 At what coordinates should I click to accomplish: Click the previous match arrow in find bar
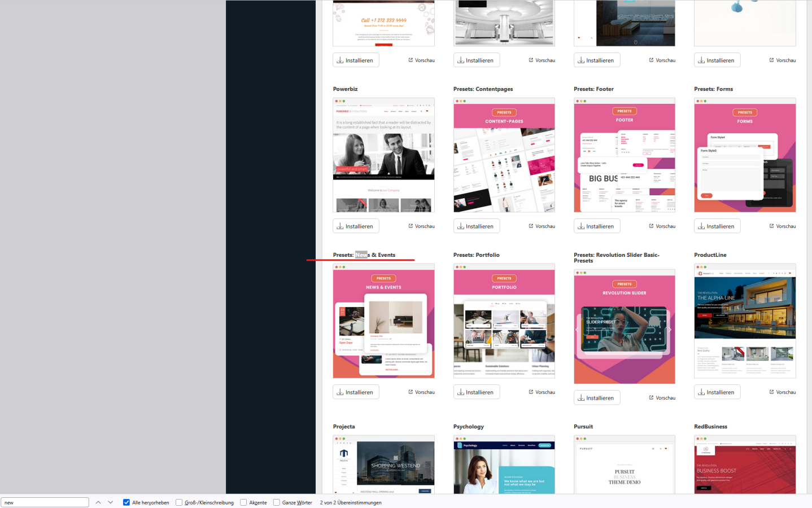pos(98,502)
